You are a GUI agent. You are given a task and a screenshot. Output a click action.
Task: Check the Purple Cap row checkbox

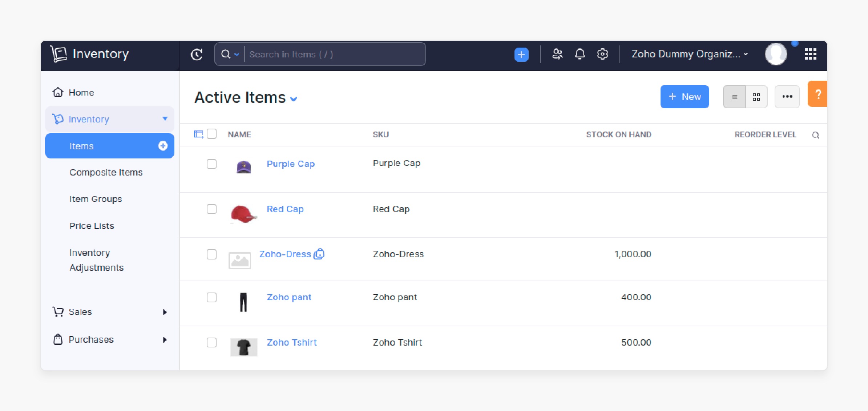tap(211, 164)
